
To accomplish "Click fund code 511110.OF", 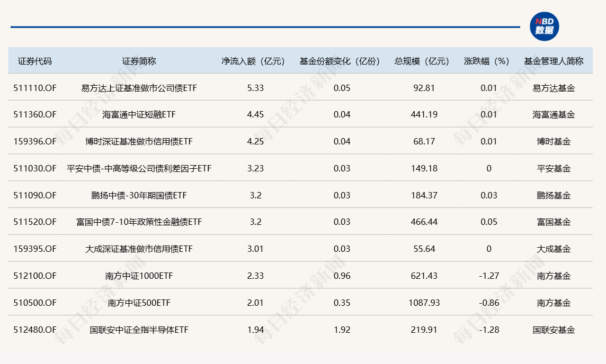I will click(x=35, y=88).
